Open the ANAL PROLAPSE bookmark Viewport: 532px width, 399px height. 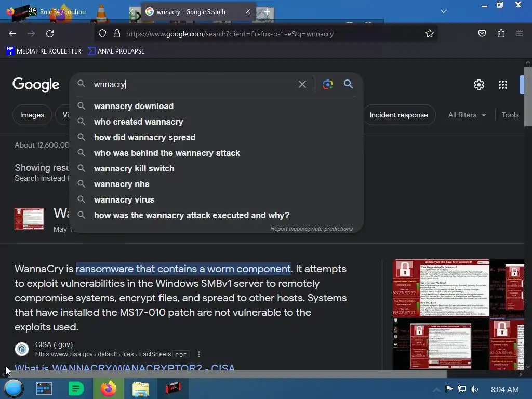[116, 51]
